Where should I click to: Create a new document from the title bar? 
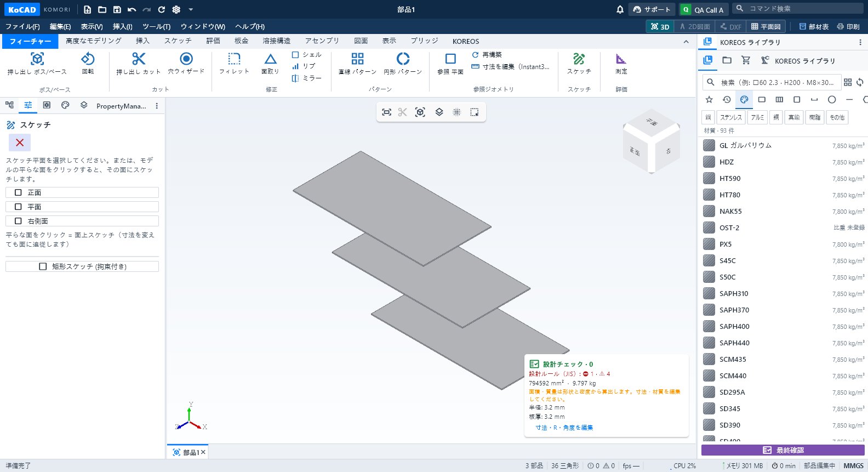[x=88, y=9]
